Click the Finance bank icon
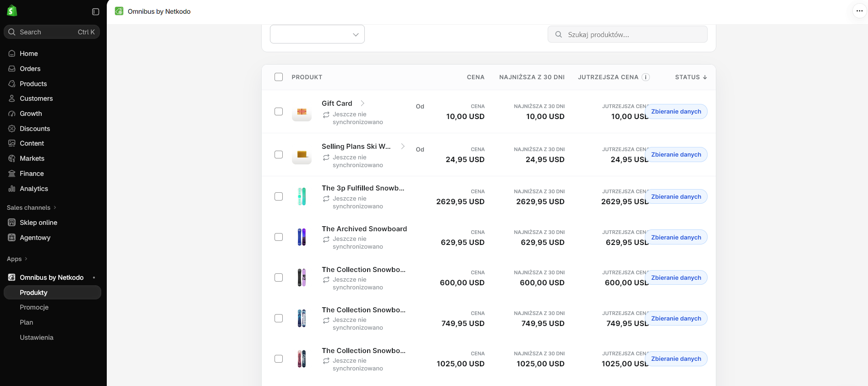Screen dimensions: 868x386 coord(12,174)
